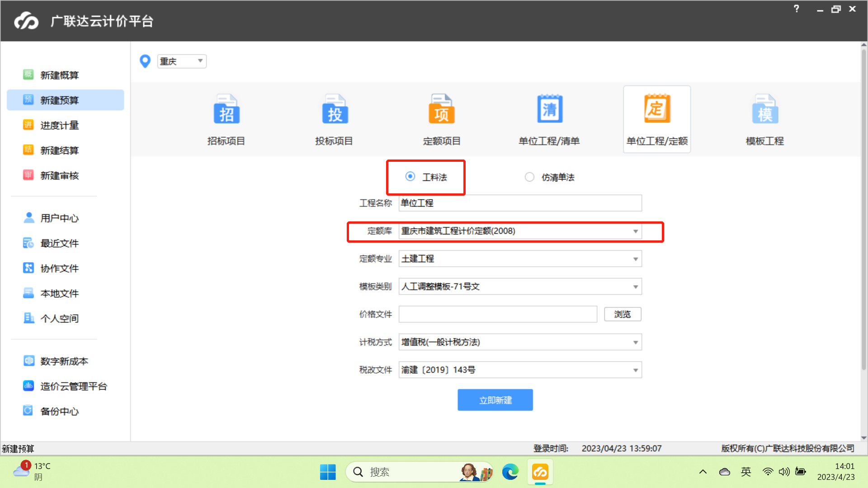The height and width of the screenshot is (488, 868).
Task: Click the 新建概算 sidebar icon
Action: click(28, 75)
